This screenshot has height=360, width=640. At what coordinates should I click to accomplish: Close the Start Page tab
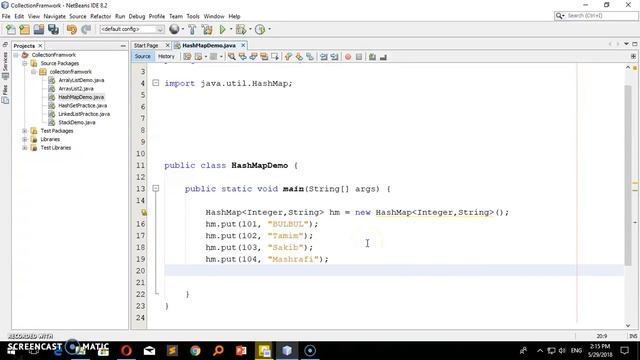click(x=167, y=45)
